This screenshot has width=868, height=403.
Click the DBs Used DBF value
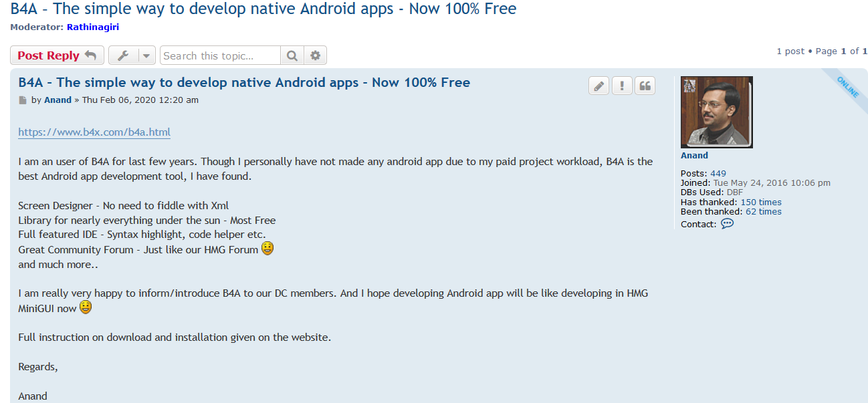(x=735, y=192)
